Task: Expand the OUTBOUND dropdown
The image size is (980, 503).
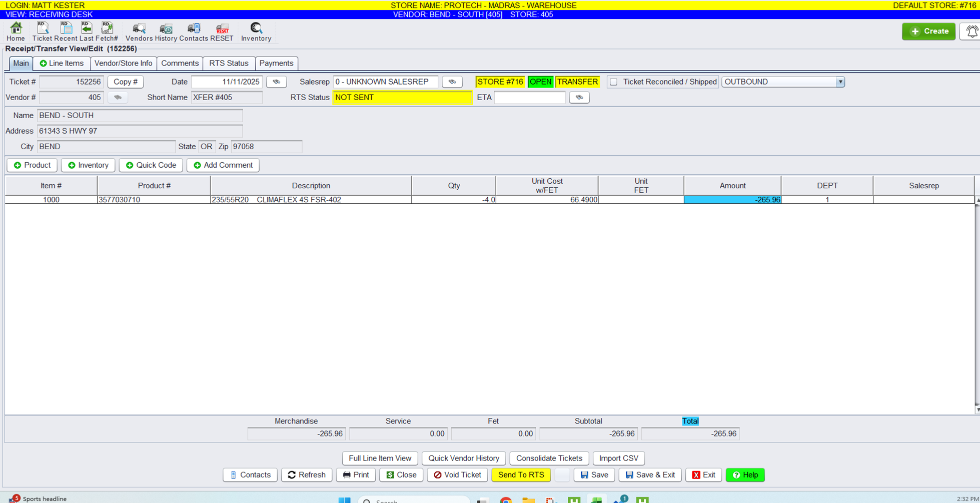Action: pos(840,82)
